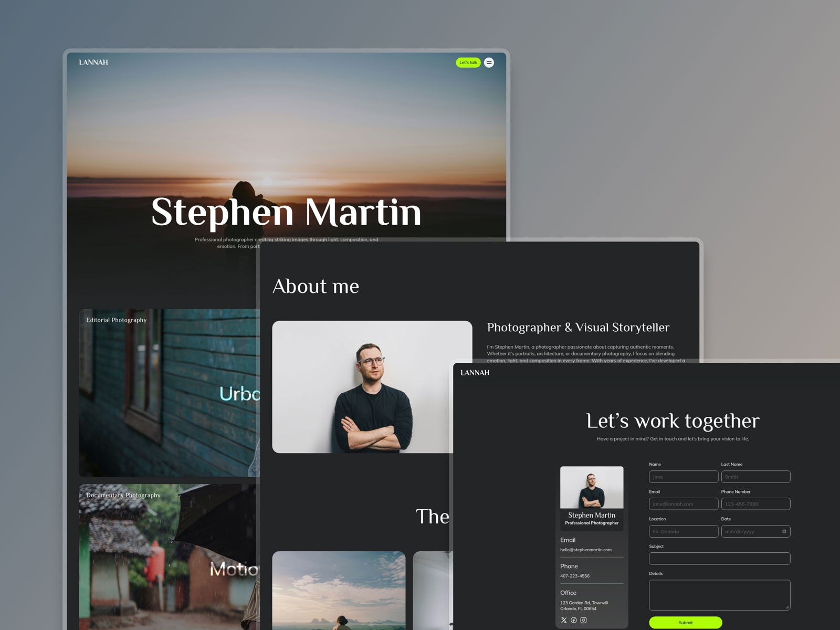Select the Date input field
The height and width of the screenshot is (630, 840).
point(755,531)
